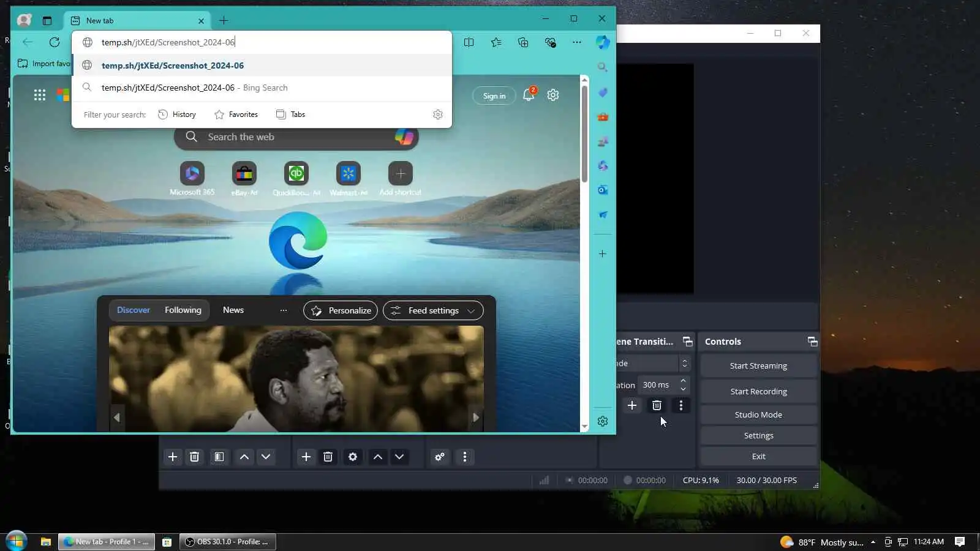980x551 pixels.
Task: Open the apps grid launcher
Action: click(40, 95)
